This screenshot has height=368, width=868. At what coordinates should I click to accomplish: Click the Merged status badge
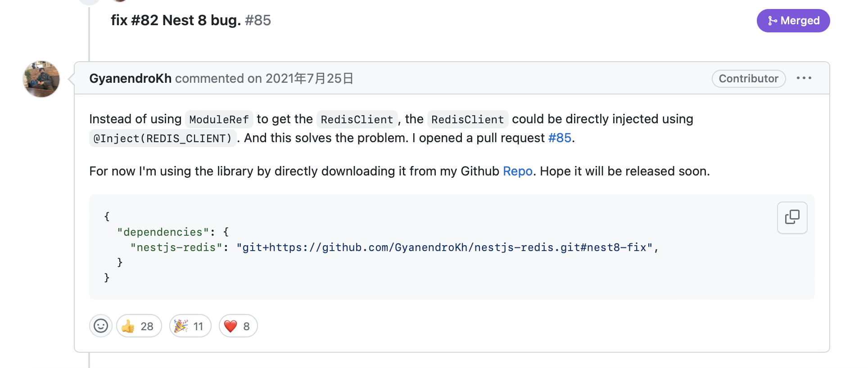point(793,21)
